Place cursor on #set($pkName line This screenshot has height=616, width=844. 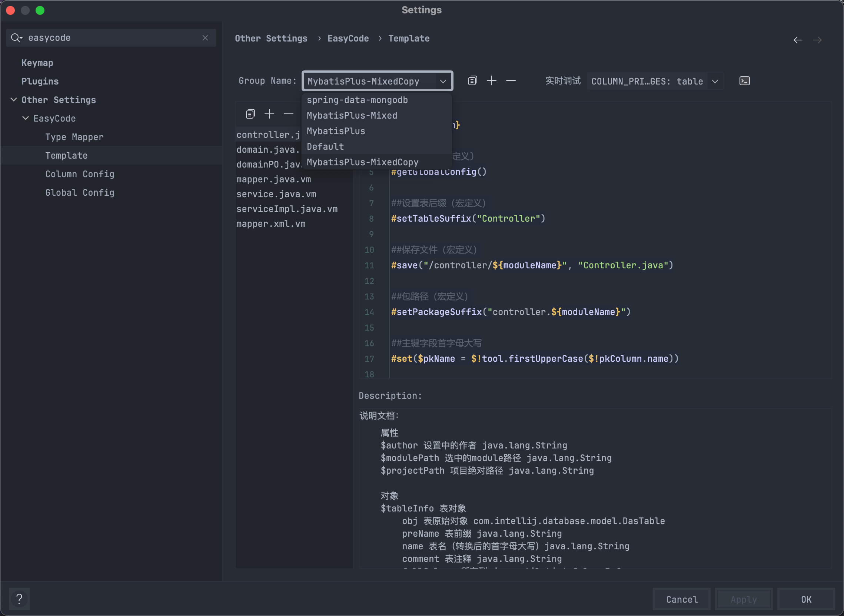point(535,359)
